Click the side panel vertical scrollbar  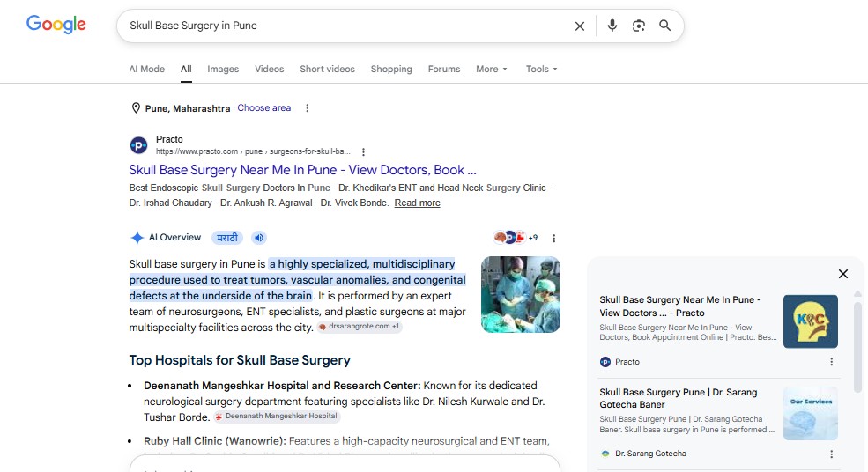(x=857, y=346)
